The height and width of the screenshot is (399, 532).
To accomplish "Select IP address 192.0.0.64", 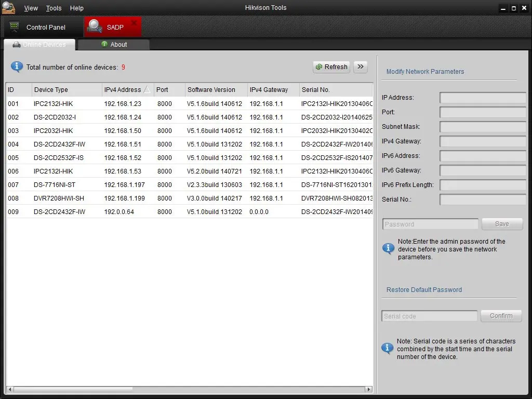I will click(x=119, y=212).
